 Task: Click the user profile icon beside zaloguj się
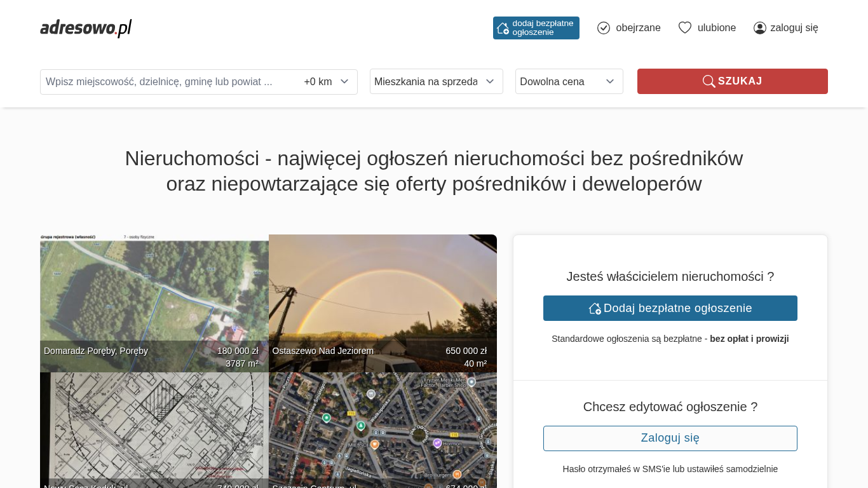coord(760,28)
